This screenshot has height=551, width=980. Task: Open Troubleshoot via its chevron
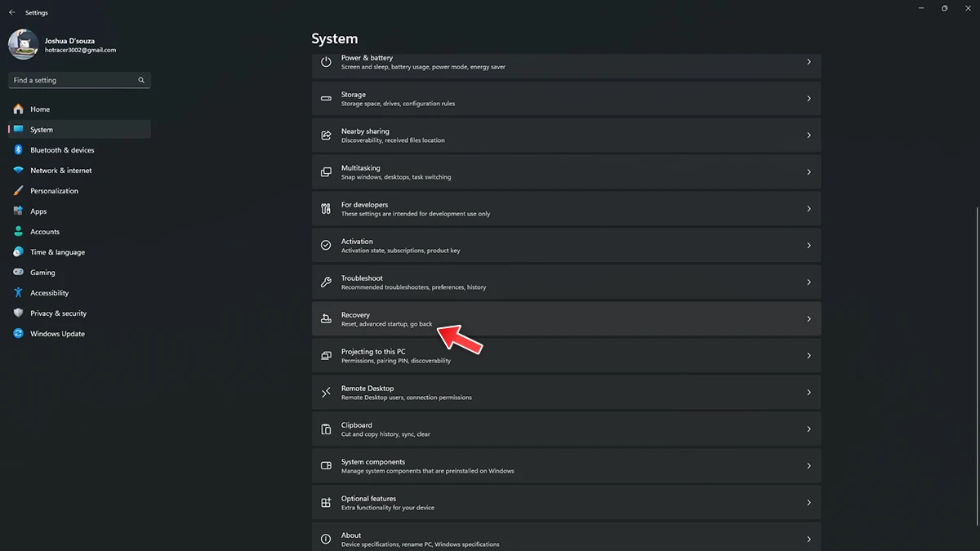pos(808,282)
